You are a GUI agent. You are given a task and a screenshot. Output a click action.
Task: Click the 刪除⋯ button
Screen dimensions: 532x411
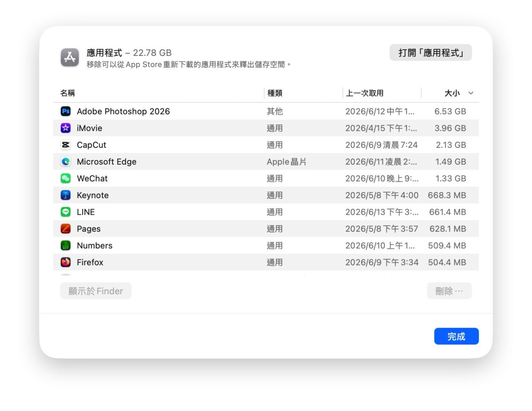click(x=449, y=291)
